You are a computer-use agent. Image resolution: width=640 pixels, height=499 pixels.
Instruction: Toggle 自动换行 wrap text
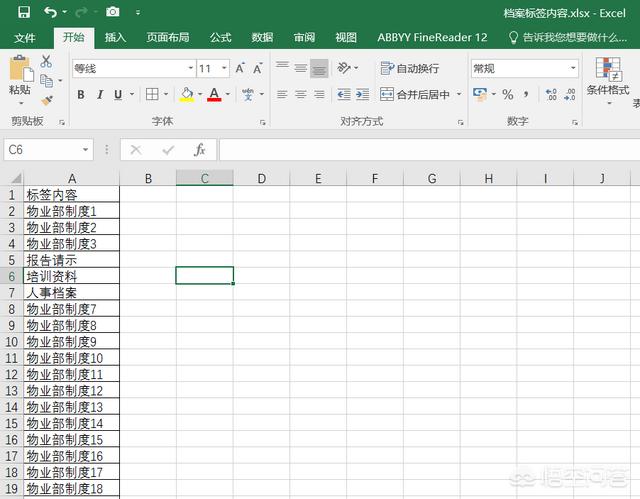coord(410,69)
